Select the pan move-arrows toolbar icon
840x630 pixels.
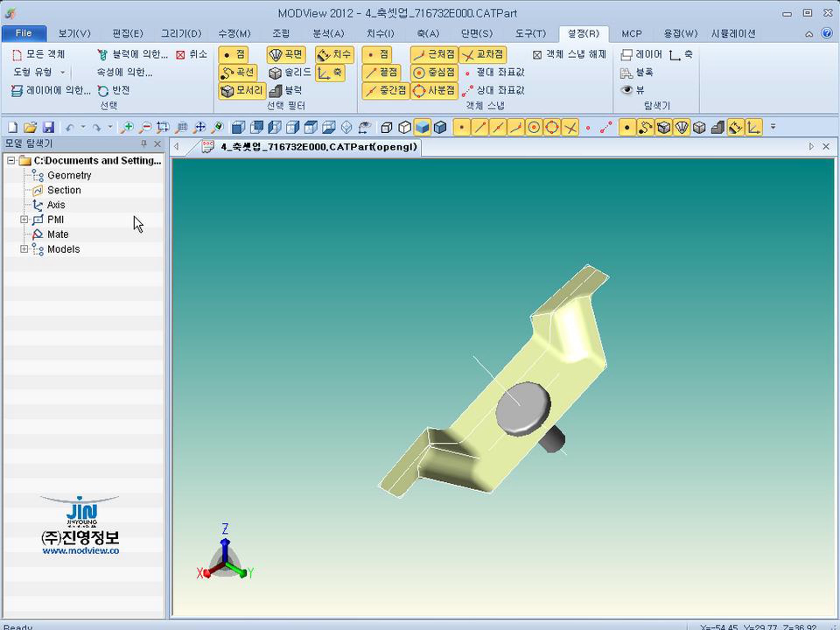(x=199, y=127)
